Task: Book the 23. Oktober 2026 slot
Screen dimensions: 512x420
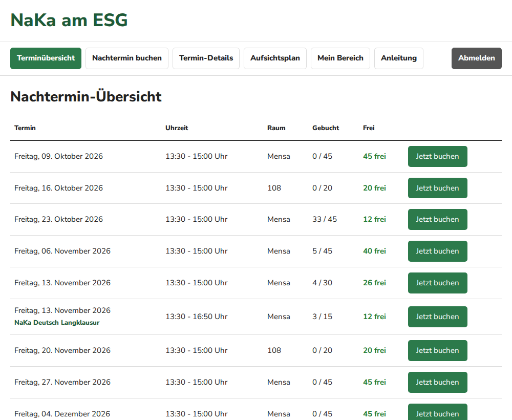Action: coord(438,219)
